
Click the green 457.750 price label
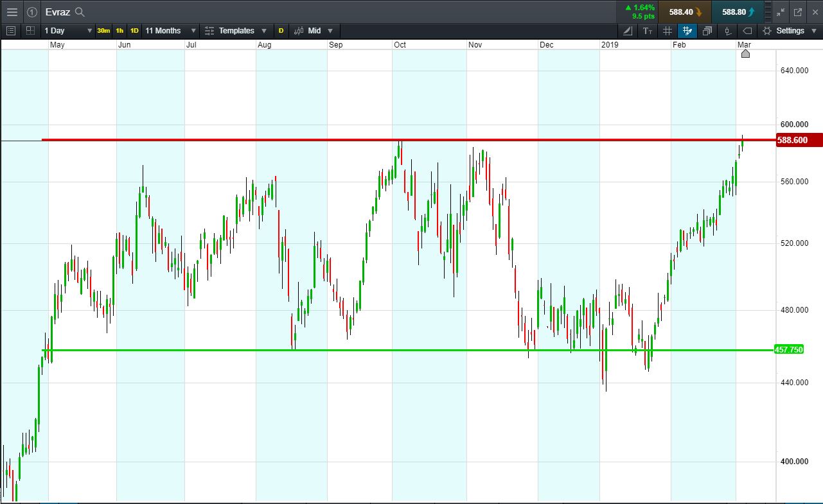click(790, 349)
